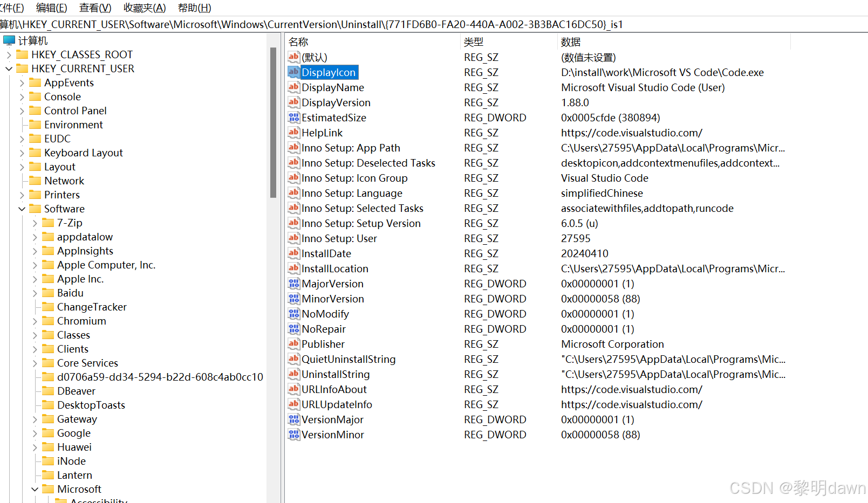This screenshot has height=503, width=868.
Task: Expand the Apple Computer, Inc. key
Action: point(35,265)
